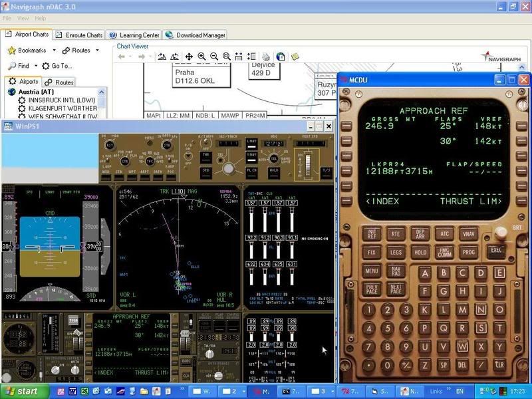Screen dimensions: 532x399
Task: Toggle the SPD button on WinPS1 MCP
Action: coord(206,172)
